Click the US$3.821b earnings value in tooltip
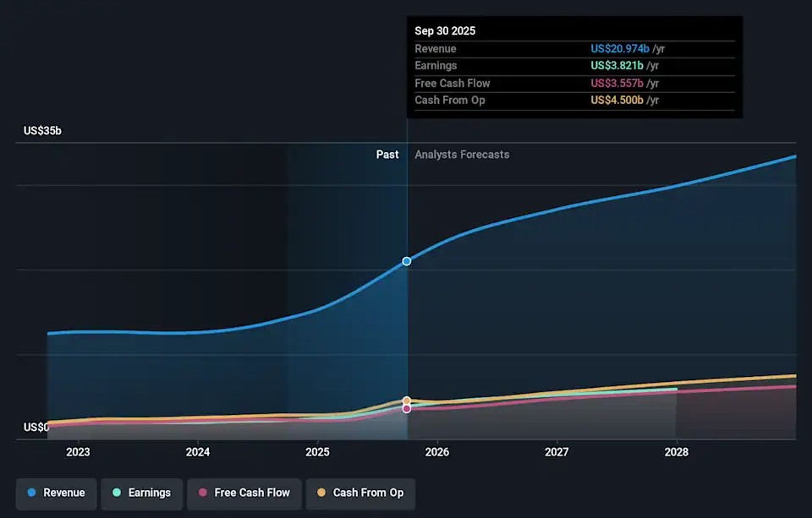Image resolution: width=812 pixels, height=518 pixels. (x=617, y=66)
